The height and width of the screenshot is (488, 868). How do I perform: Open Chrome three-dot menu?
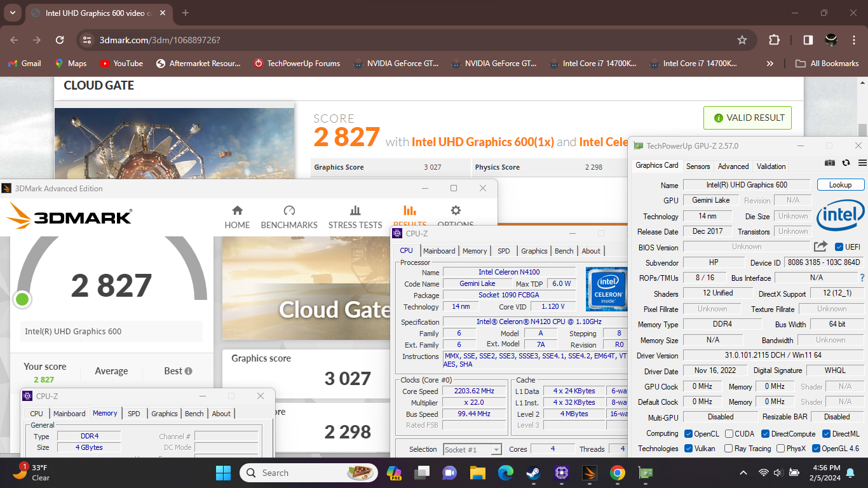tap(854, 40)
